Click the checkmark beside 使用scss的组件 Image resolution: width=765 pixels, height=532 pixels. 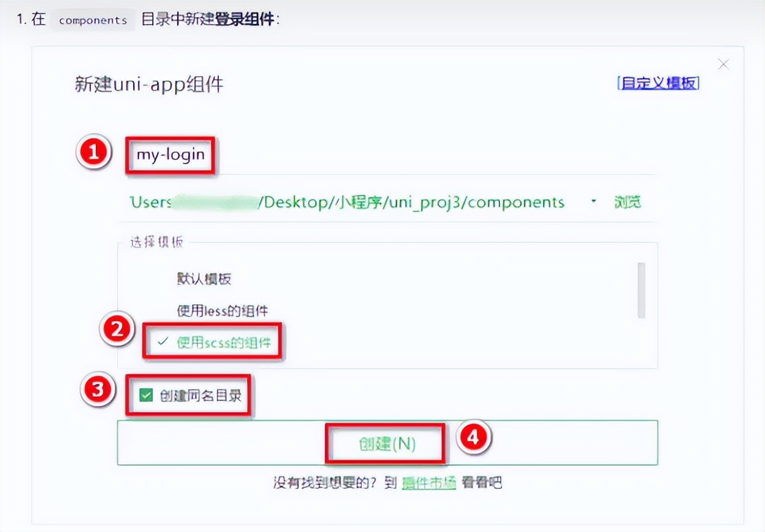pos(162,343)
